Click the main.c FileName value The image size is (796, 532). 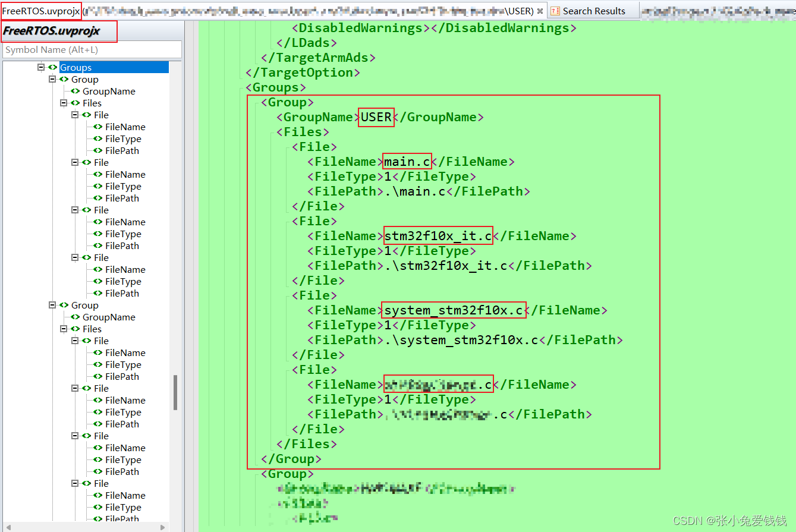(408, 162)
